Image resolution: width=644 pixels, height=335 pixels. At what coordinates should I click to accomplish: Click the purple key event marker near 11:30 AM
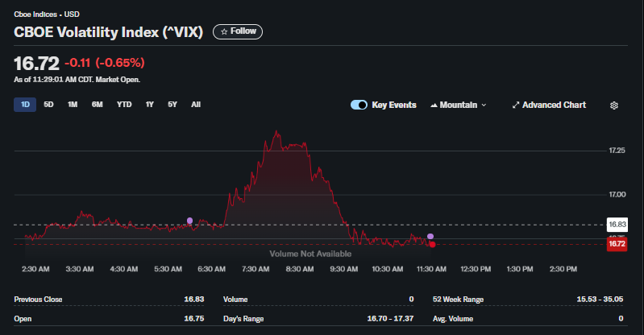(430, 237)
